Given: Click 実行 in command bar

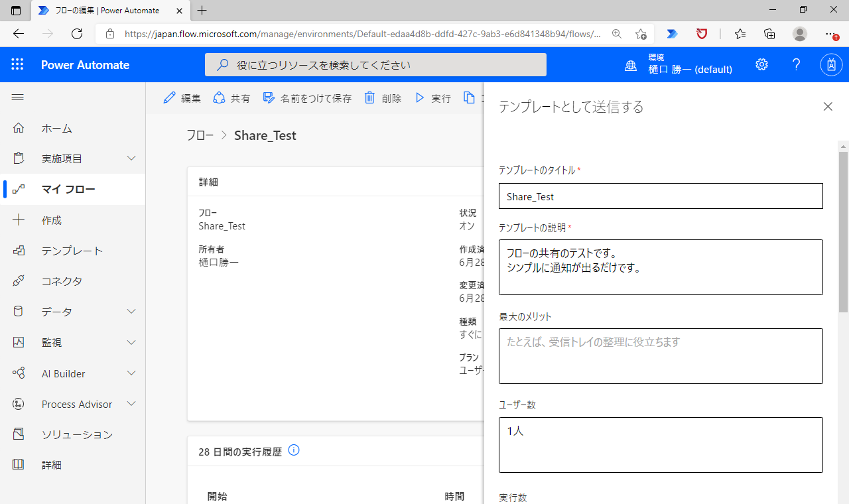Looking at the screenshot, I should click(432, 98).
